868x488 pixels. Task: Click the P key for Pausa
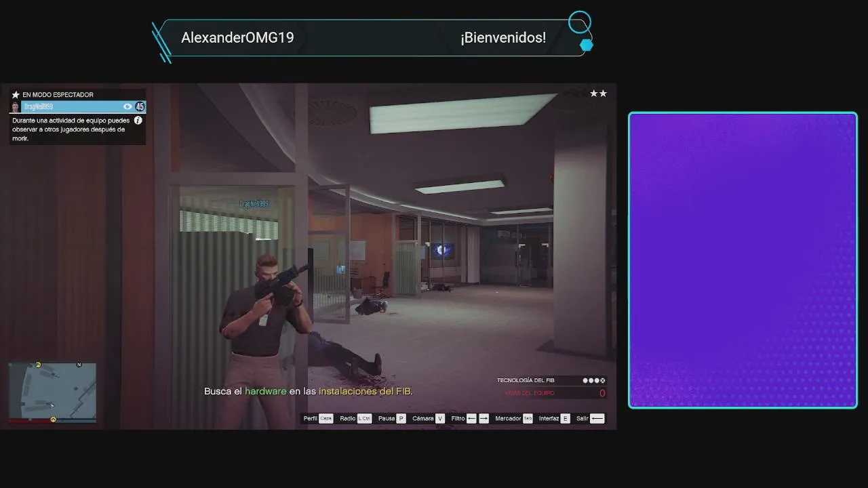tap(401, 419)
